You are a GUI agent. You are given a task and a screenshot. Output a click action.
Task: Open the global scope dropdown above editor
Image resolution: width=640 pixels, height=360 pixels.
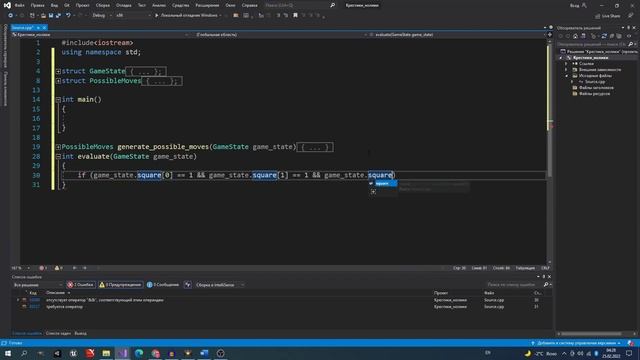click(x=280, y=35)
